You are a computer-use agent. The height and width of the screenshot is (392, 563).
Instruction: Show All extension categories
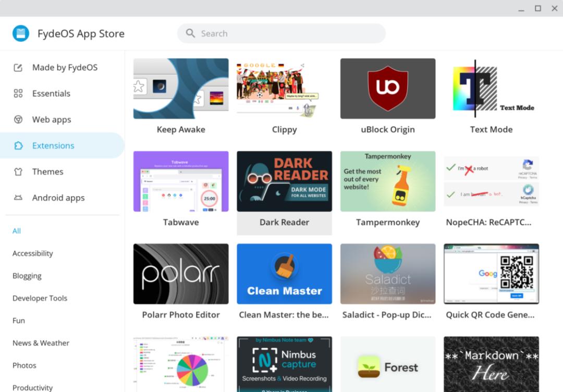tap(17, 231)
